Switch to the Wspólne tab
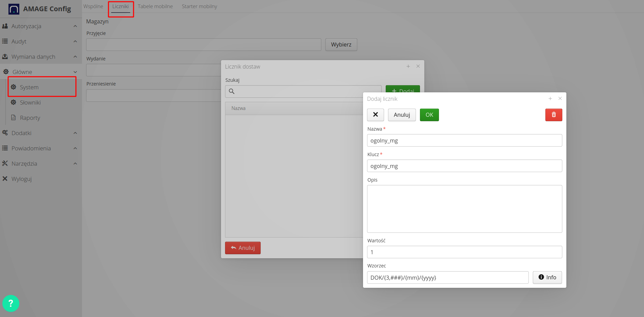Screen dimensions: 644x317 pos(93,6)
